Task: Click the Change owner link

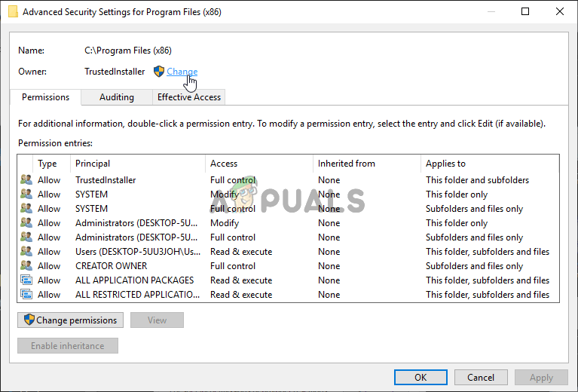Action: point(182,72)
